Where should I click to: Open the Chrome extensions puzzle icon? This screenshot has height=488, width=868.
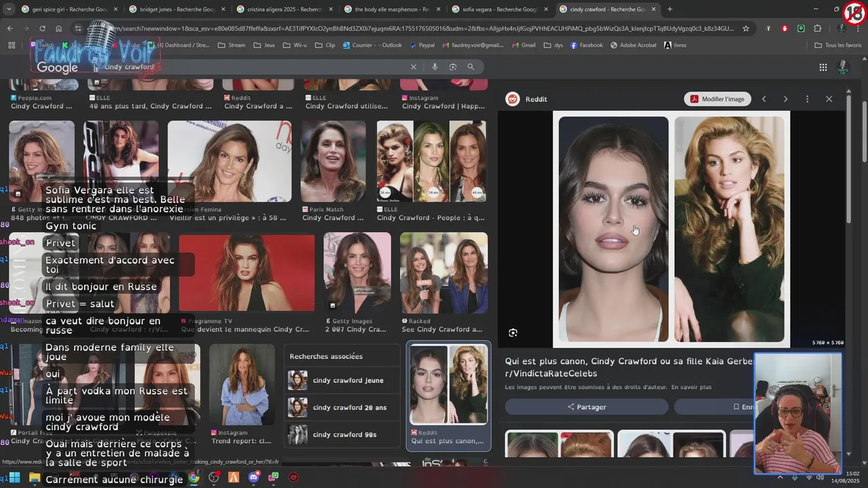click(817, 28)
